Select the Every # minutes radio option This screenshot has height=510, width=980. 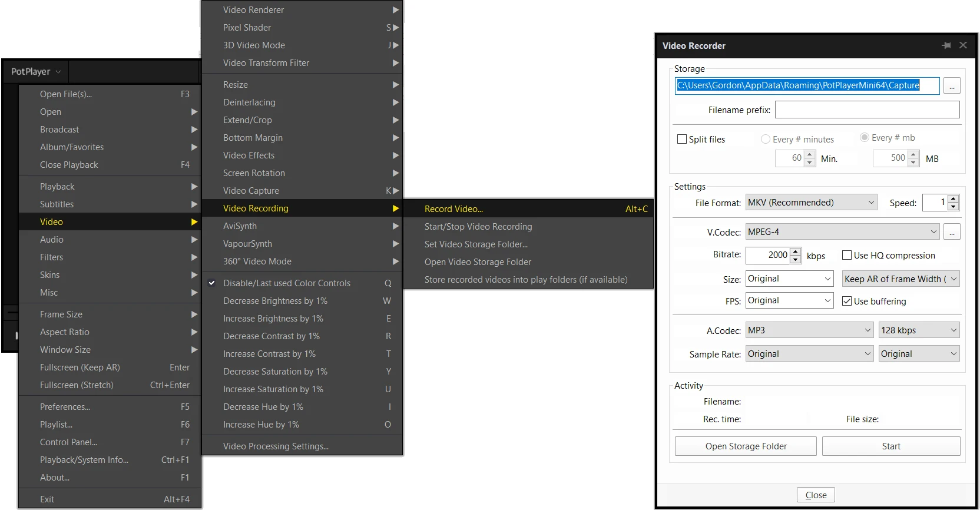point(766,139)
